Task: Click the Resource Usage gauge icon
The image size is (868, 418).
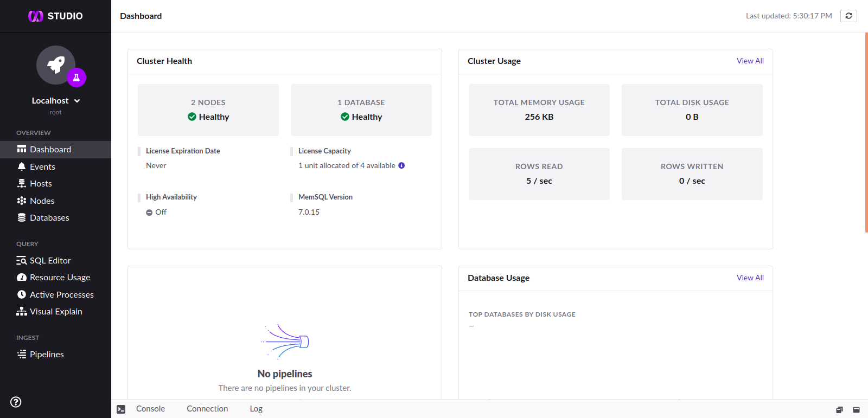Action: click(22, 277)
